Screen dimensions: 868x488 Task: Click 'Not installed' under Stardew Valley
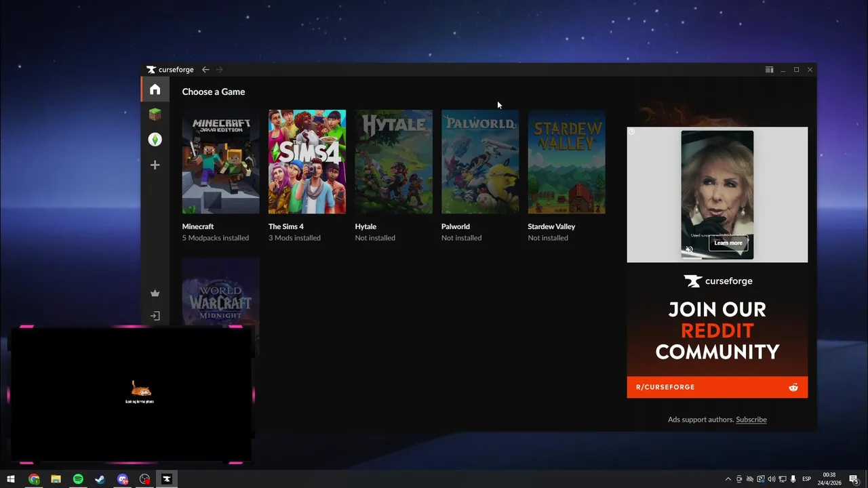coord(548,238)
